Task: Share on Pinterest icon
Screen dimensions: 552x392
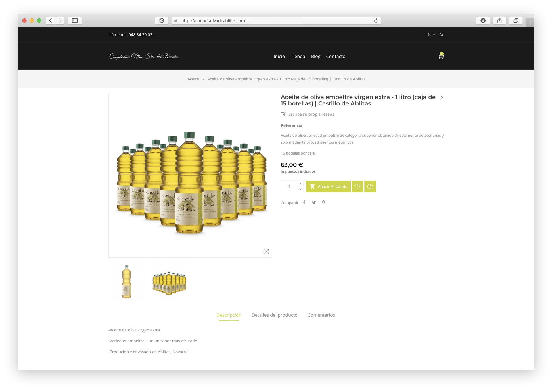Action: 323,203
